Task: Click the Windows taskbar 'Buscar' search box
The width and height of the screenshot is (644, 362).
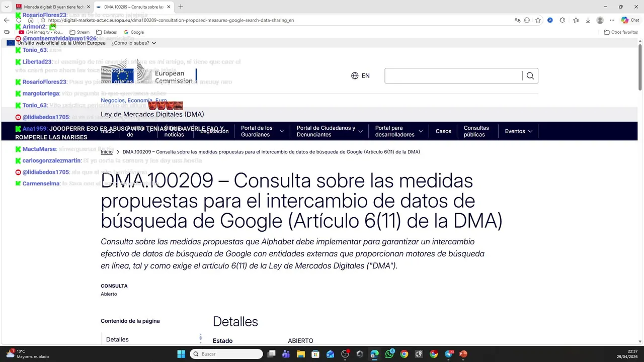Action: click(226, 354)
